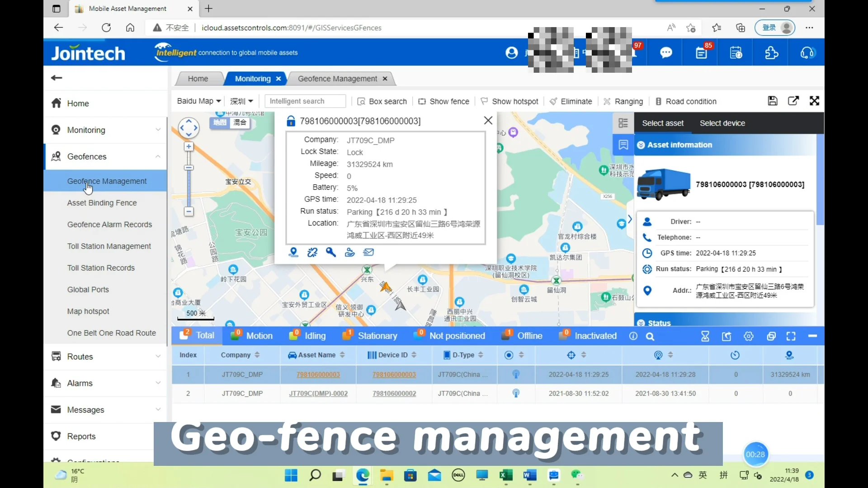
Task: Open Geofence Alarm Records in sidebar
Action: click(x=109, y=225)
